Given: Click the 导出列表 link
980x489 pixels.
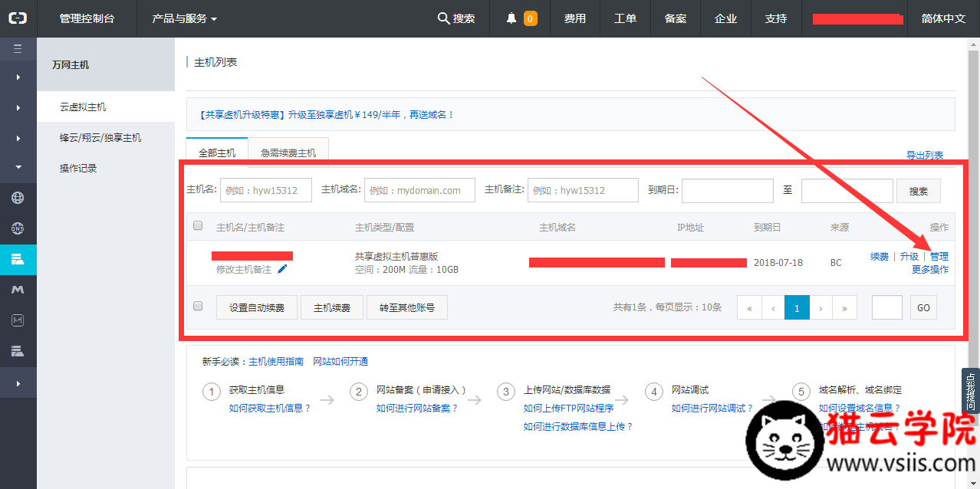Looking at the screenshot, I should (925, 155).
